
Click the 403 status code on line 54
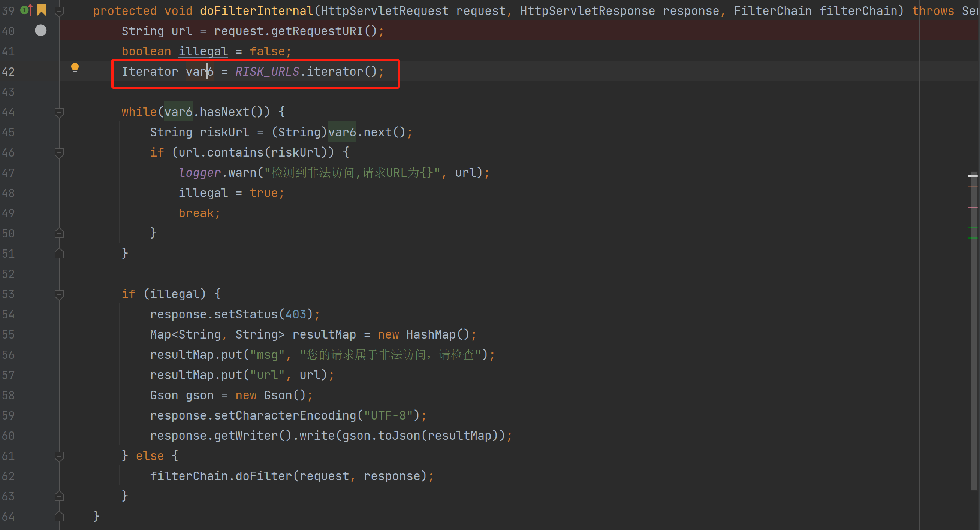296,314
